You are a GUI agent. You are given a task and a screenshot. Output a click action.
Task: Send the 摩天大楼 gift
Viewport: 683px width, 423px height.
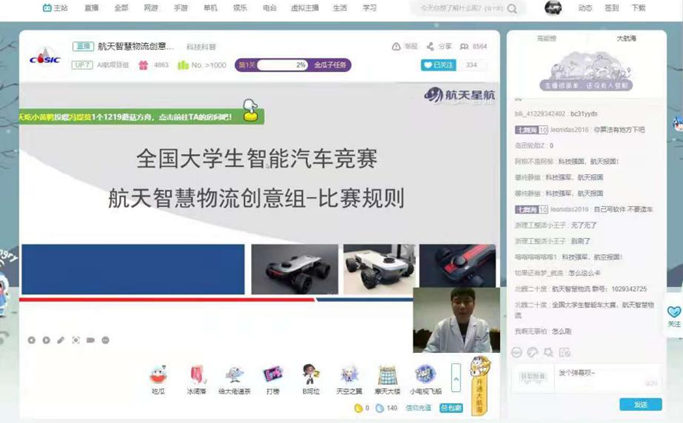tap(387, 379)
